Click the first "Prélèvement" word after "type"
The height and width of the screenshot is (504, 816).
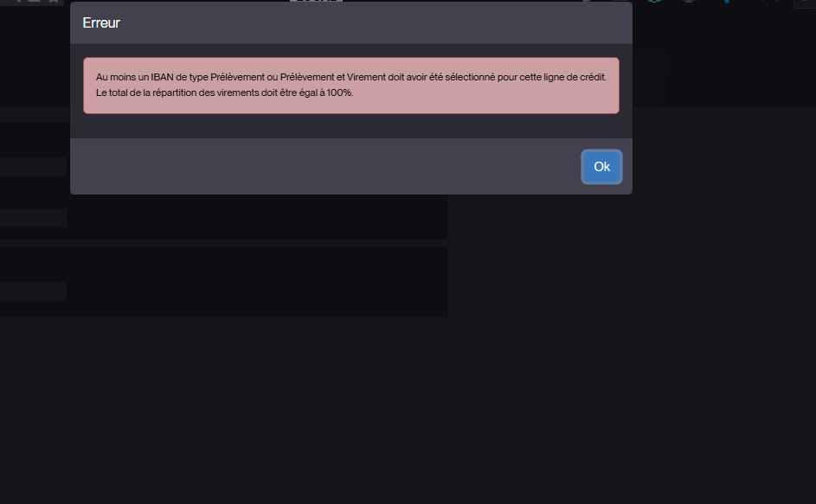point(237,77)
